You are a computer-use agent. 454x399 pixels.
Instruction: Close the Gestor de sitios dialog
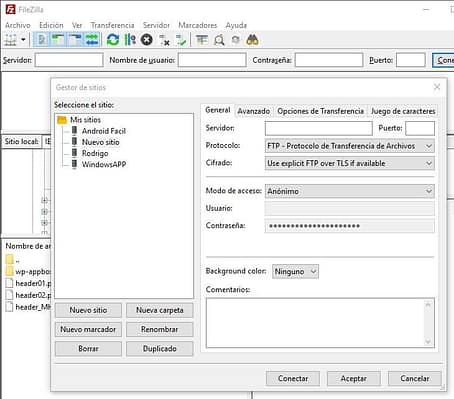click(437, 87)
